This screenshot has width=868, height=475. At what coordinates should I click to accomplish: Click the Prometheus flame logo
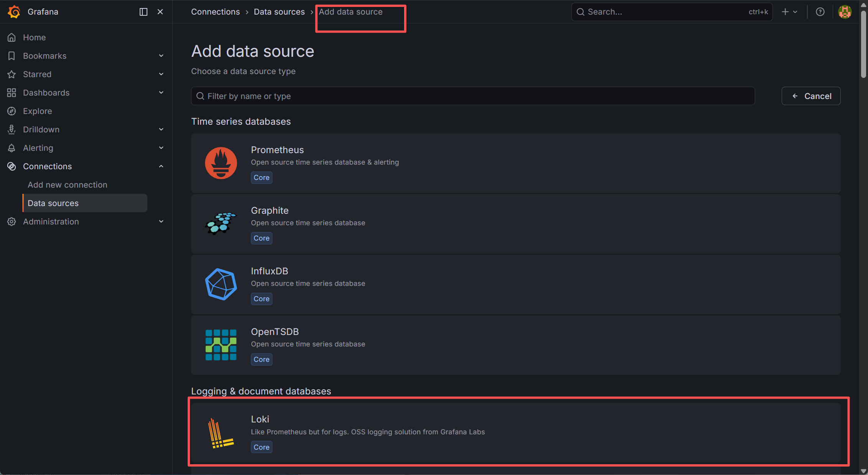click(x=221, y=163)
